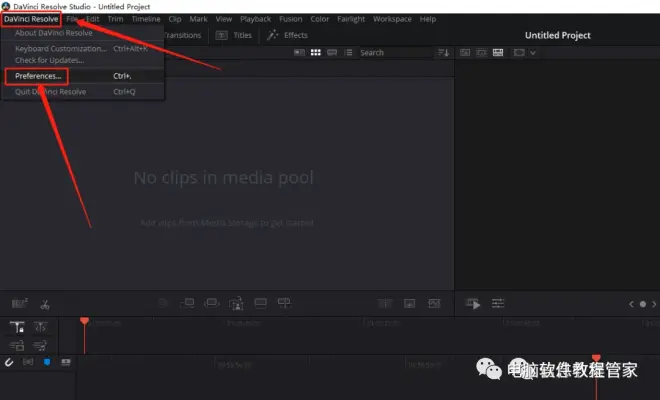Open the Fusion menu
Image resolution: width=660 pixels, height=400 pixels.
click(290, 19)
